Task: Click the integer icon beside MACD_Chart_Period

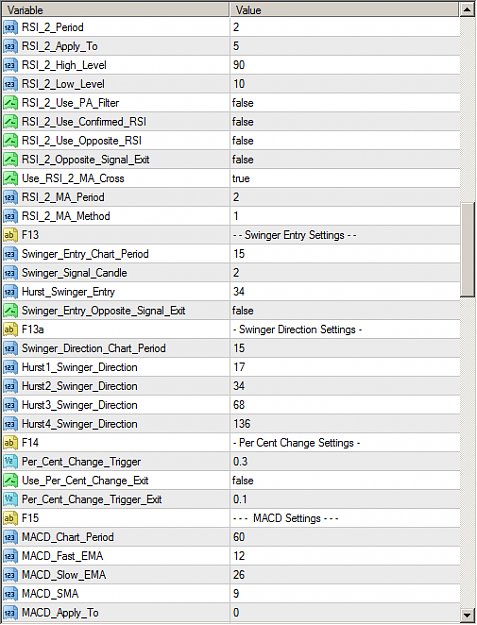Action: click(10, 537)
